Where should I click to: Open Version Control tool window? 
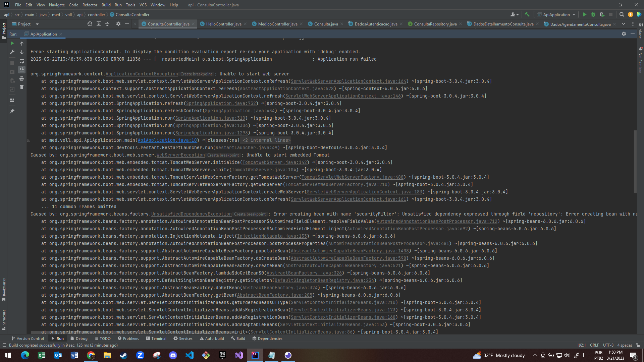[x=28, y=339]
